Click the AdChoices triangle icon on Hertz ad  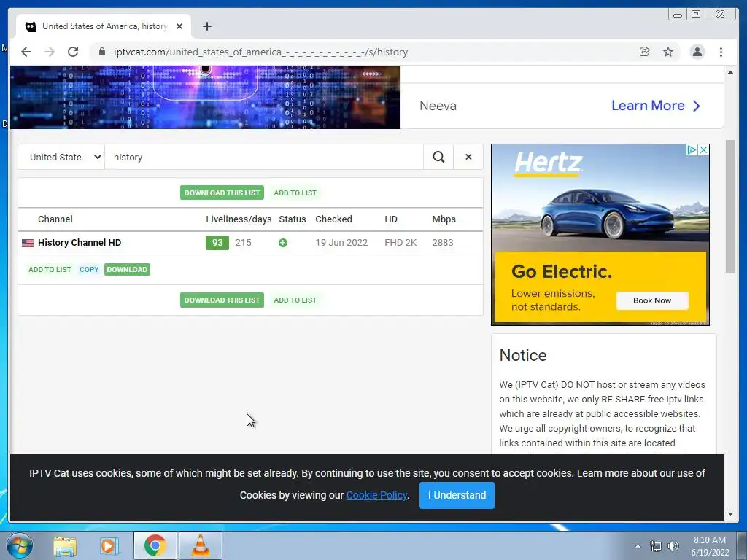coord(692,150)
